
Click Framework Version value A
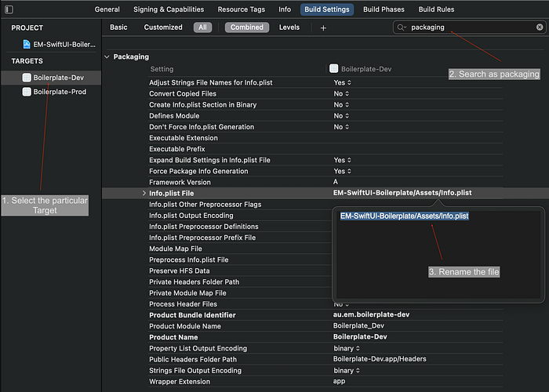[336, 182]
